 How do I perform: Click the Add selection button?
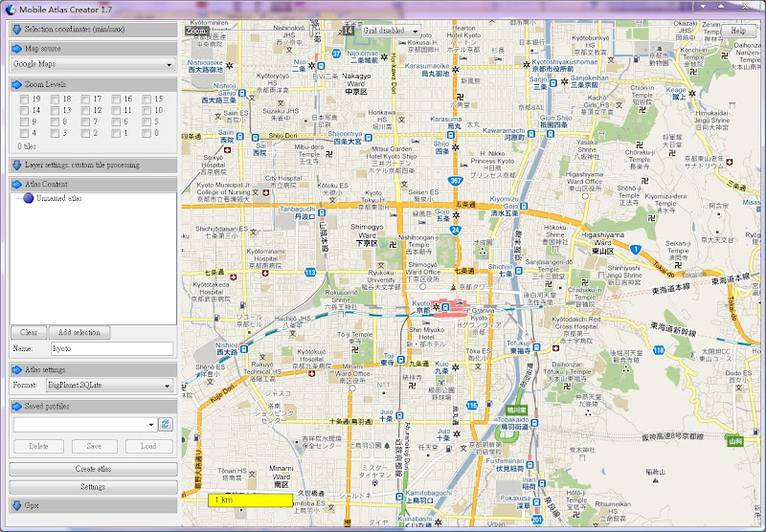79,332
